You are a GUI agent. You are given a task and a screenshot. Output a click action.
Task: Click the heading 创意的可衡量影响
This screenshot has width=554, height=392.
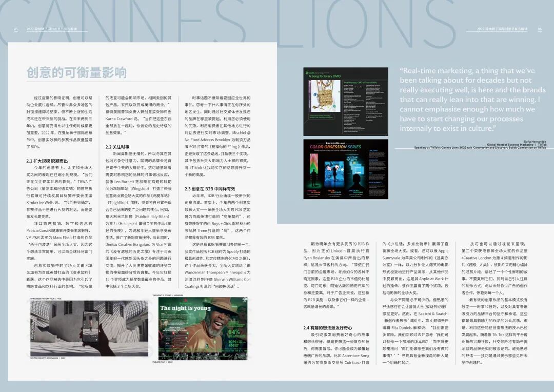(76, 72)
